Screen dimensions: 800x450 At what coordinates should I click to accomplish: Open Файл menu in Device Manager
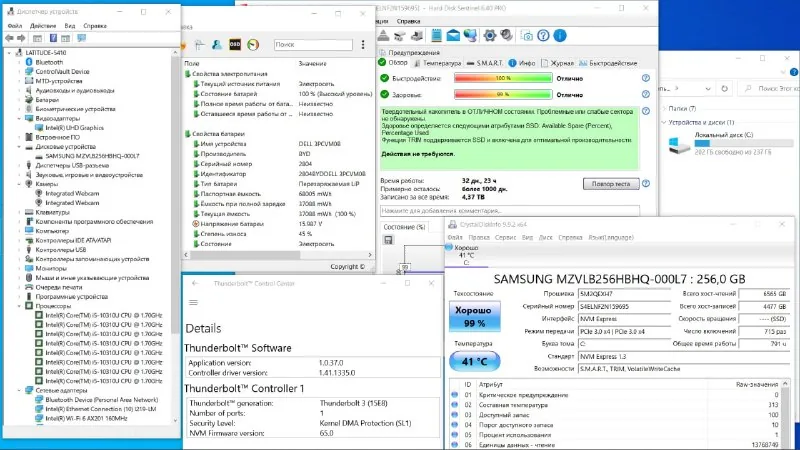[x=15, y=26]
